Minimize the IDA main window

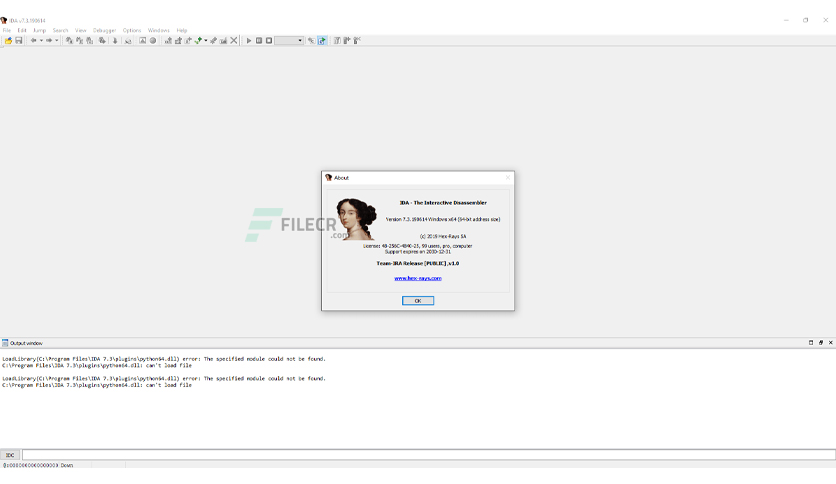[786, 20]
